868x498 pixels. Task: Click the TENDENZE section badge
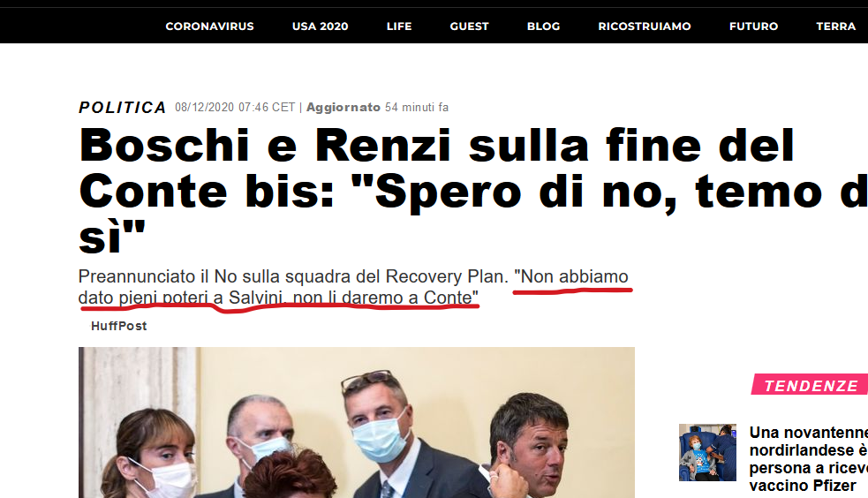tap(811, 385)
